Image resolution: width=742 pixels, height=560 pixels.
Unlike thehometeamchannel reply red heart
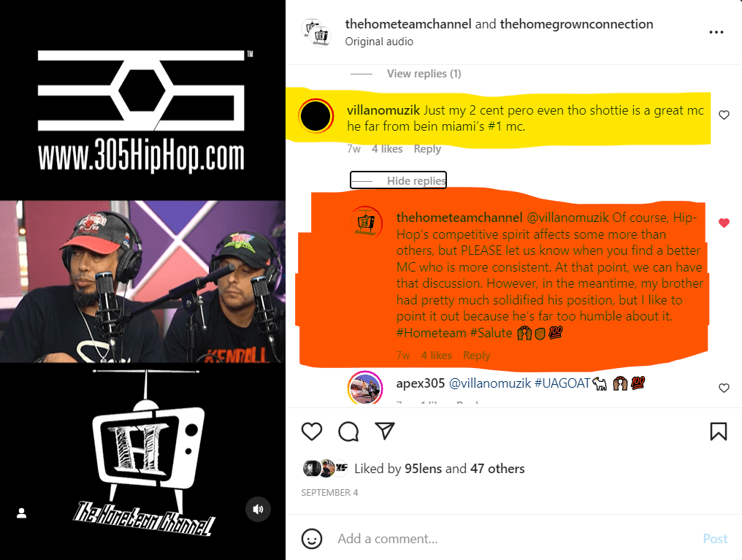point(724,223)
